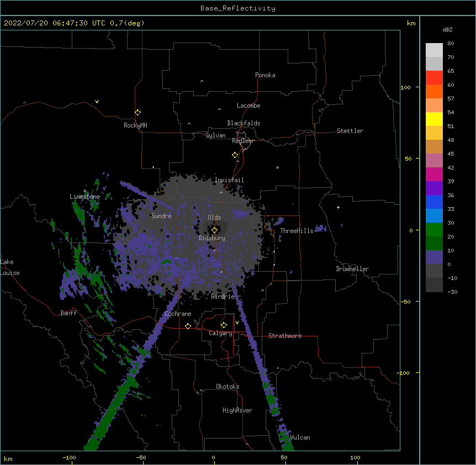
Task: Click the Drumheller label
Action: click(x=352, y=269)
